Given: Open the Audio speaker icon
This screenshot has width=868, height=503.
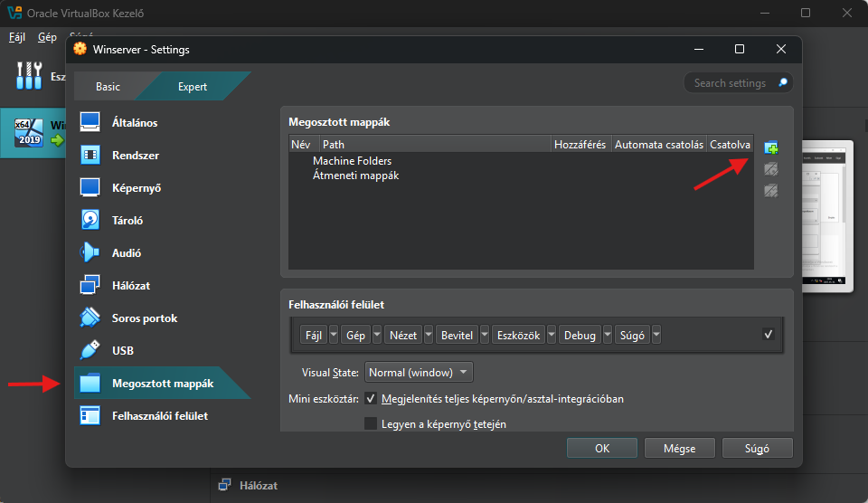Looking at the screenshot, I should point(90,252).
